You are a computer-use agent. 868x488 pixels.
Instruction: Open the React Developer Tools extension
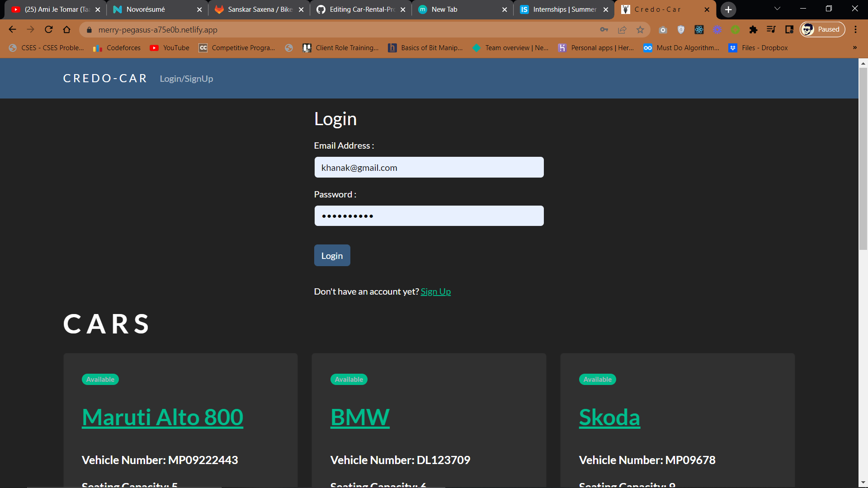click(699, 30)
